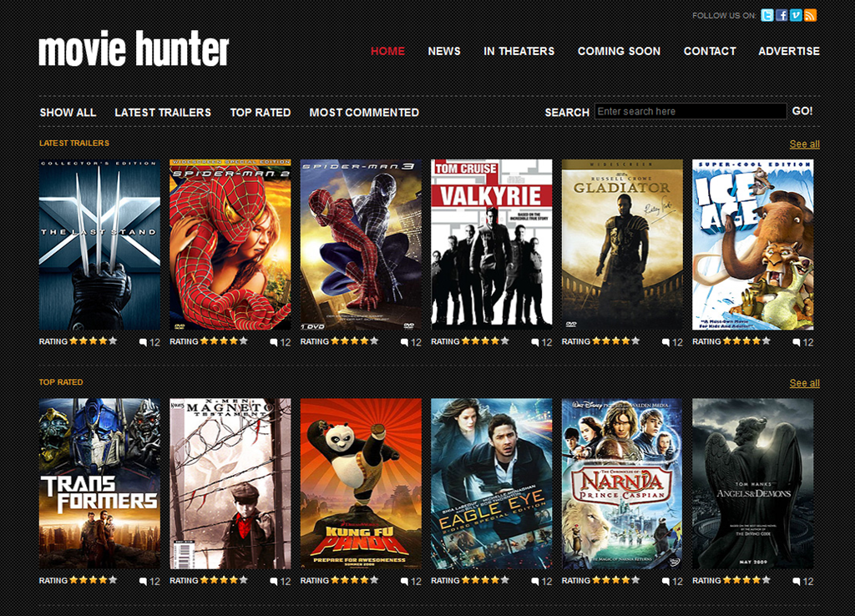Open the X-Men Magneto Testament poster
855x616 pixels.
click(x=230, y=484)
